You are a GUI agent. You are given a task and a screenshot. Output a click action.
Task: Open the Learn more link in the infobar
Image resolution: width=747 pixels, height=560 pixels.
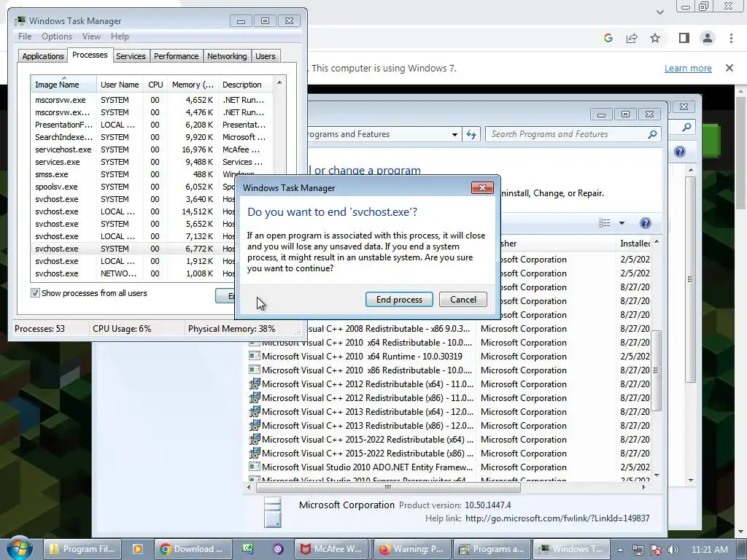[x=688, y=68]
